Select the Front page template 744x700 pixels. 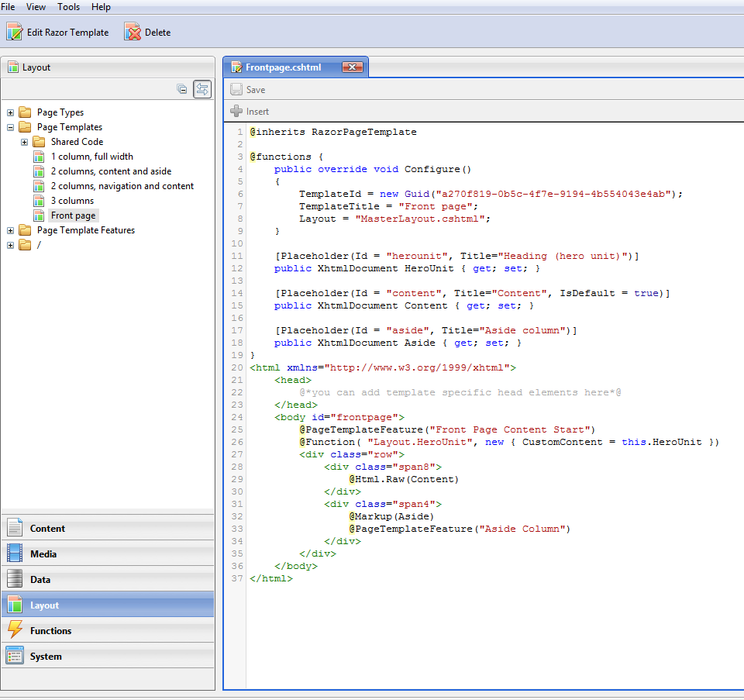(73, 215)
